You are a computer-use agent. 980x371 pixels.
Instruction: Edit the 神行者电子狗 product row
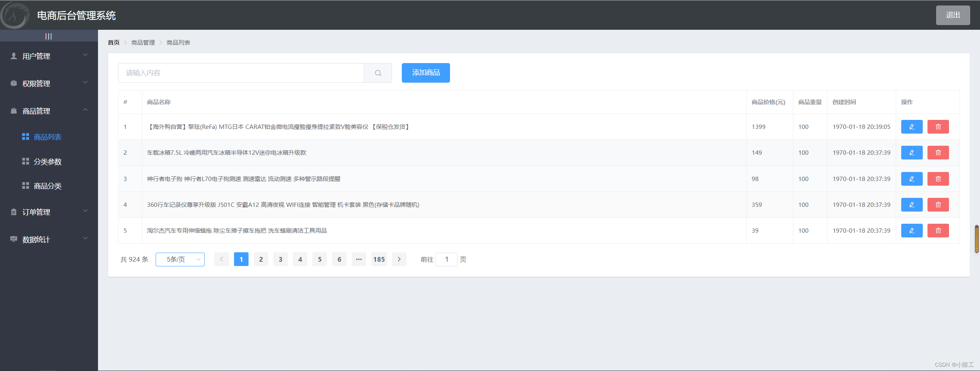(912, 179)
